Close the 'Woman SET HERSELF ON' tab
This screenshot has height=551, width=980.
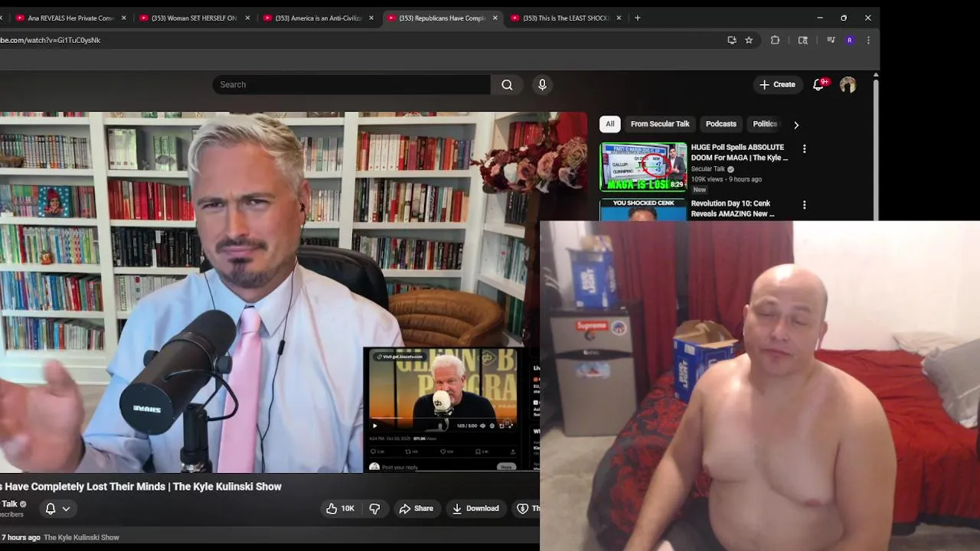click(x=247, y=18)
